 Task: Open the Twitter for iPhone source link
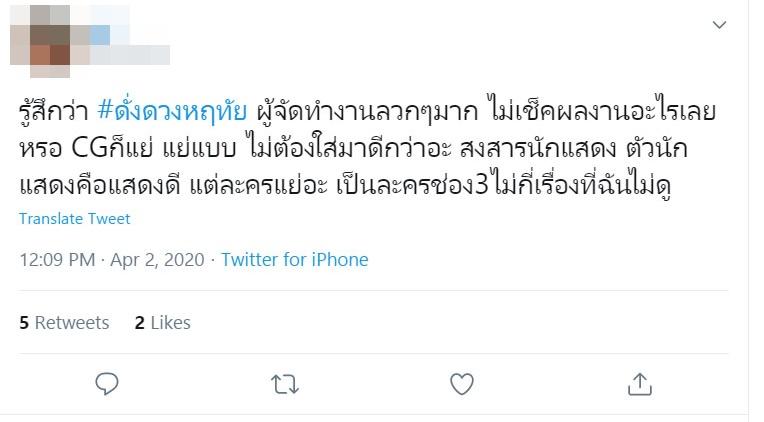click(x=295, y=259)
